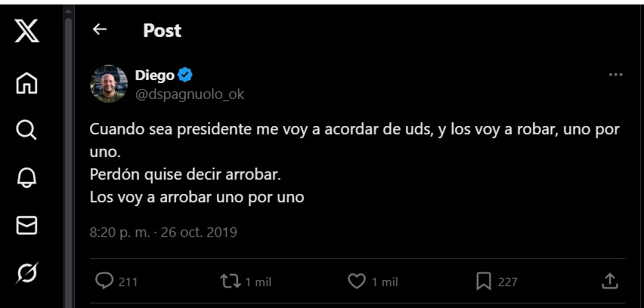Image resolution: width=644 pixels, height=308 pixels.
Task: Open the Home feed icon
Action: coord(26,83)
